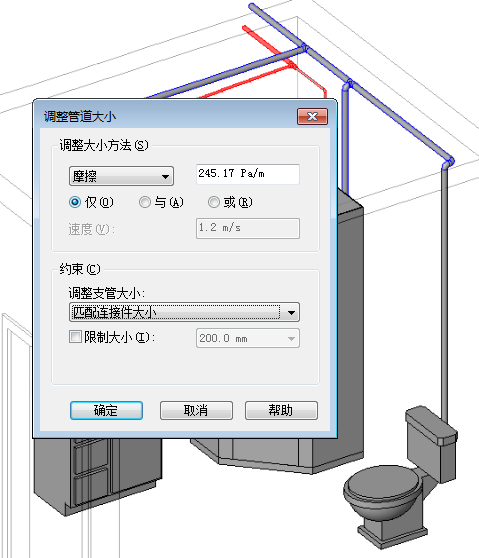Open the 200.0 mm size dropdown
This screenshot has width=479, height=558.
(x=248, y=338)
